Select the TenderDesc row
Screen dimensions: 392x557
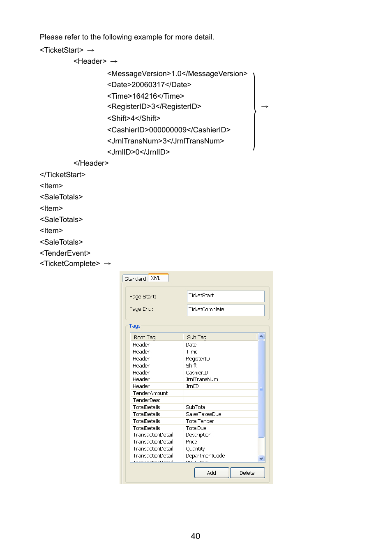(x=194, y=400)
